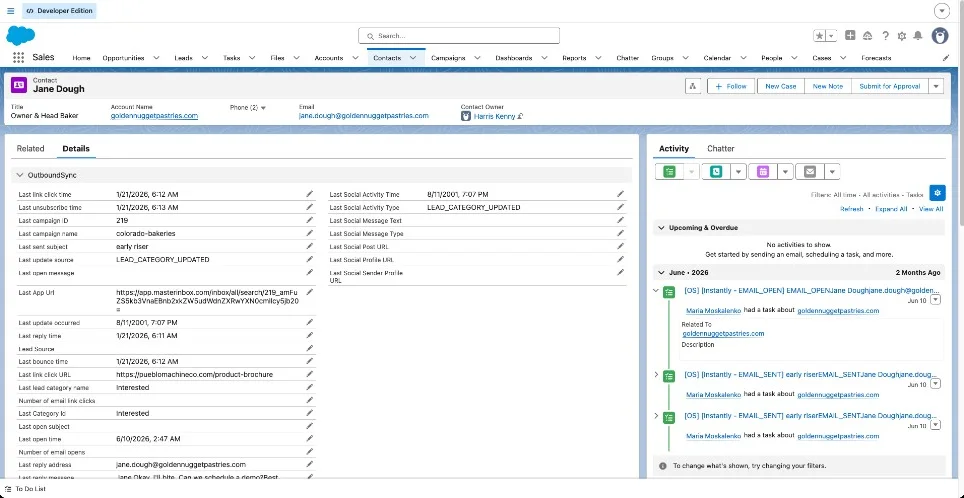Click the New Event purple calendar icon
Image resolution: width=964 pixels, height=498 pixels.
(763, 172)
